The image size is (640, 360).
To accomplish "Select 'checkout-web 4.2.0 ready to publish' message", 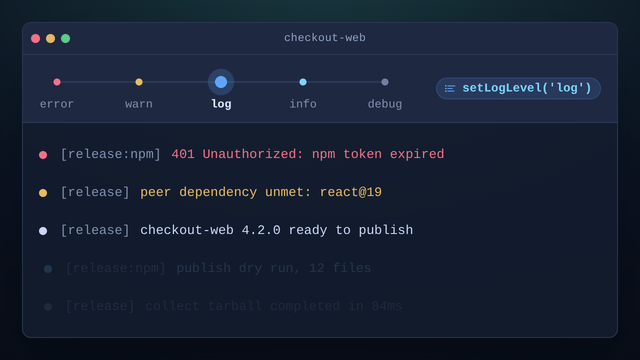I will click(x=276, y=230).
